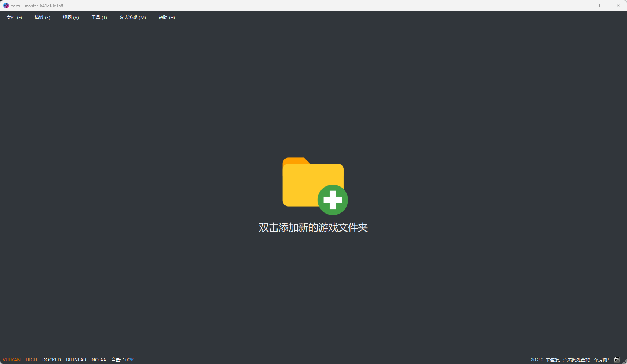Click 未连接 find-a-room status text

[577, 360]
